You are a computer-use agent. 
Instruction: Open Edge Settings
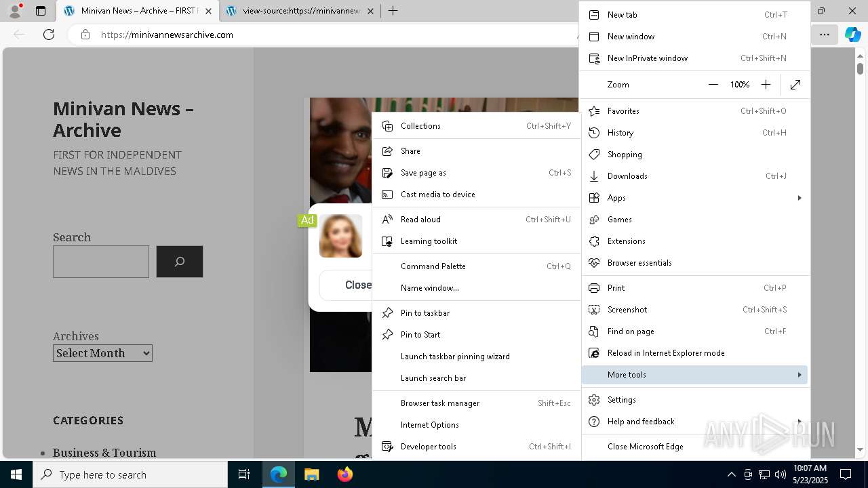tap(694, 399)
